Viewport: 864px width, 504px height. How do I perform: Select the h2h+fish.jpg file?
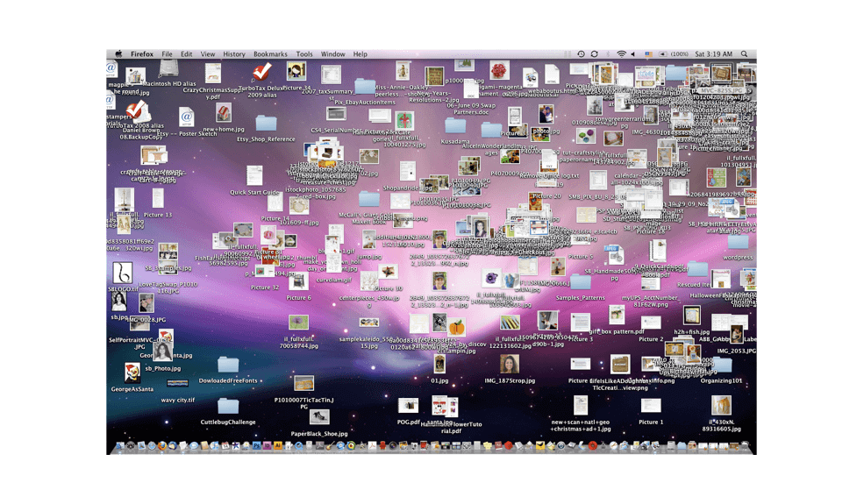coord(691,316)
